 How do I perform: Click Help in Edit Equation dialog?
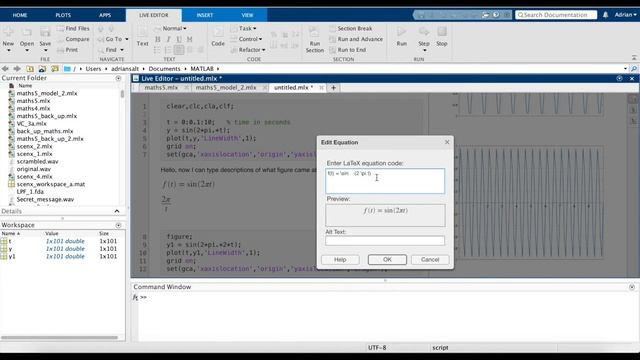340,260
